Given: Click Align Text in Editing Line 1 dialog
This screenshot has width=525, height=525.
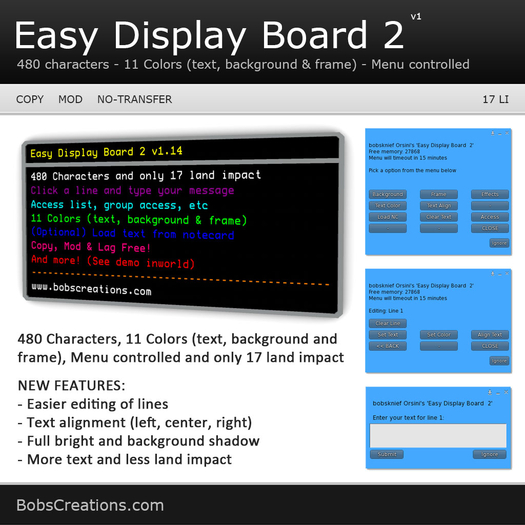Looking at the screenshot, I should pos(490,335).
